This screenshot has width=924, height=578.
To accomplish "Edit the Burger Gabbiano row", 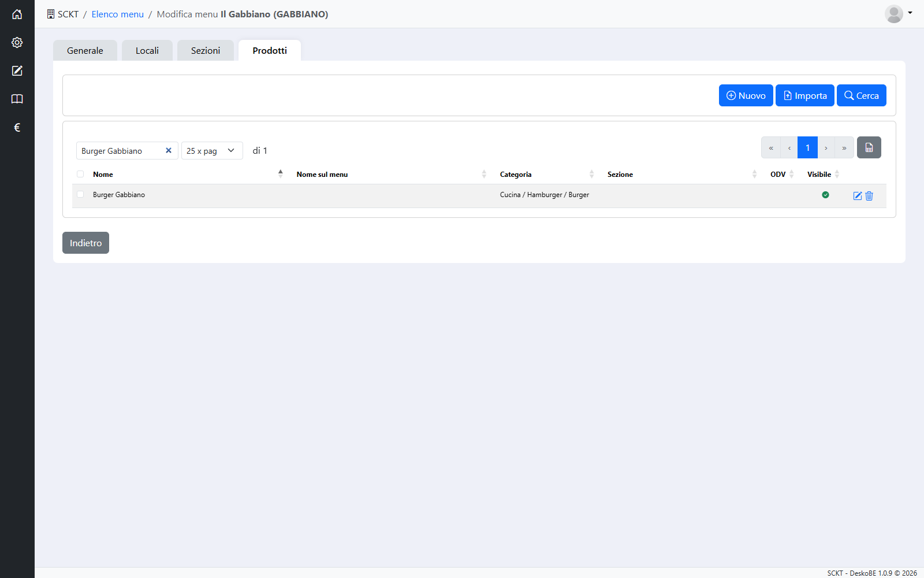I will click(858, 196).
